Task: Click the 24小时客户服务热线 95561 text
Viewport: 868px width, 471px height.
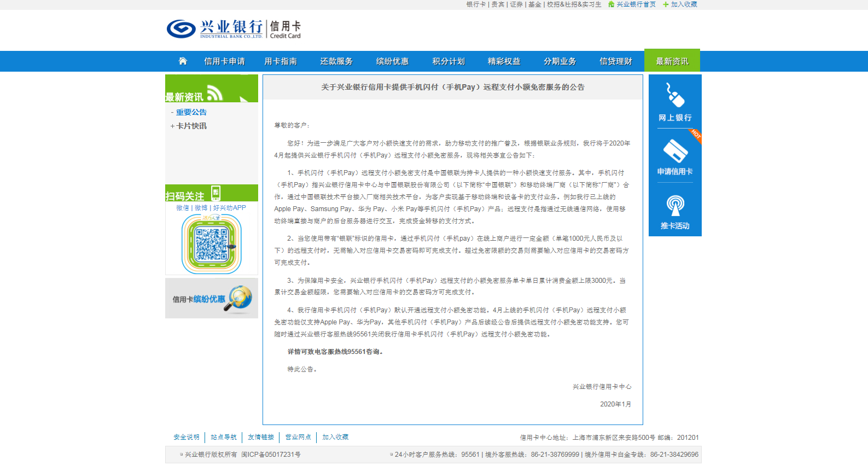Action: coord(437,455)
